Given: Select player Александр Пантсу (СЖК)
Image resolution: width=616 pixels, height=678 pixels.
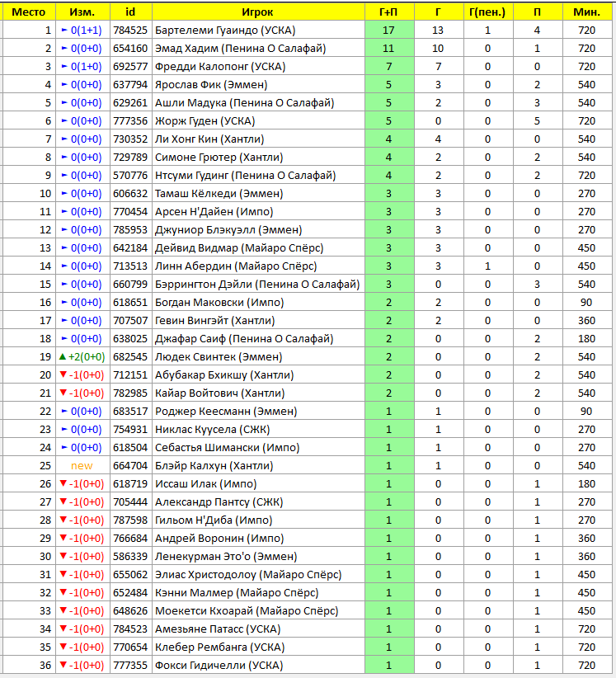Looking at the screenshot, I should (219, 502).
